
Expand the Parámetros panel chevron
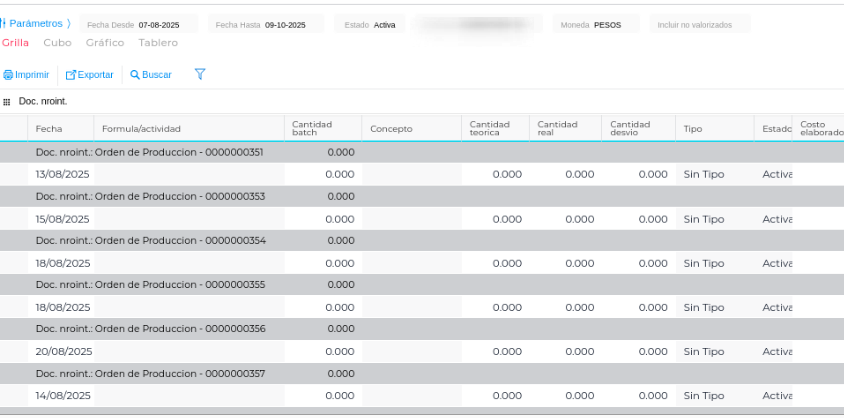[x=68, y=23]
